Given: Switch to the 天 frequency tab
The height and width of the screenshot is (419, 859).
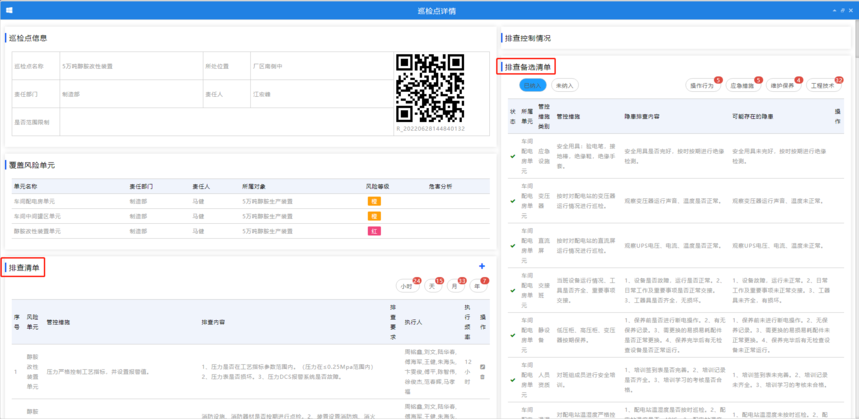Looking at the screenshot, I should click(432, 286).
